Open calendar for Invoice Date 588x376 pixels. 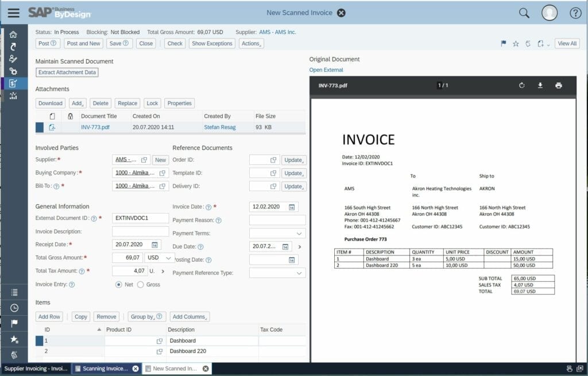(292, 207)
